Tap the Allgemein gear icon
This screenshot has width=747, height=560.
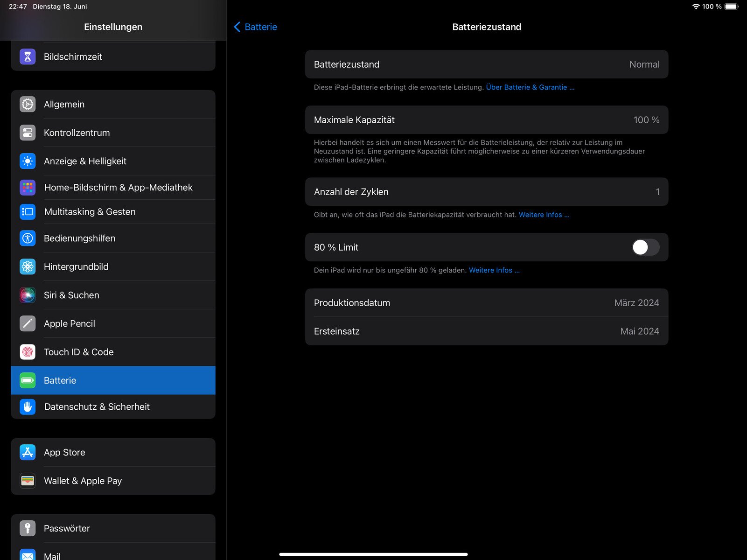(28, 104)
